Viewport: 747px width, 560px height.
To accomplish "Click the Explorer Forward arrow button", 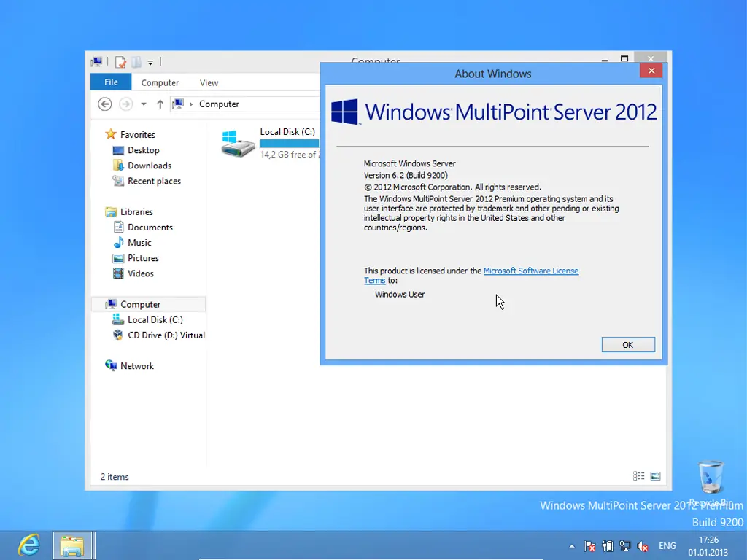I will [x=125, y=104].
